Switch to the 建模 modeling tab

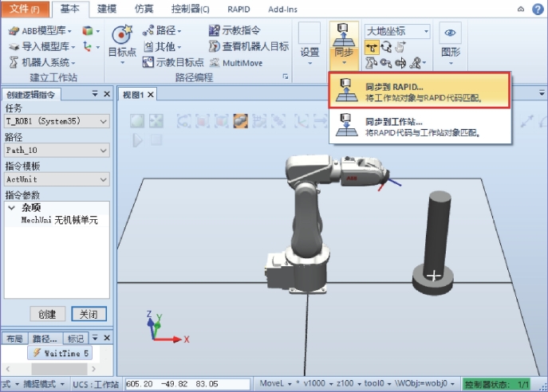[107, 9]
